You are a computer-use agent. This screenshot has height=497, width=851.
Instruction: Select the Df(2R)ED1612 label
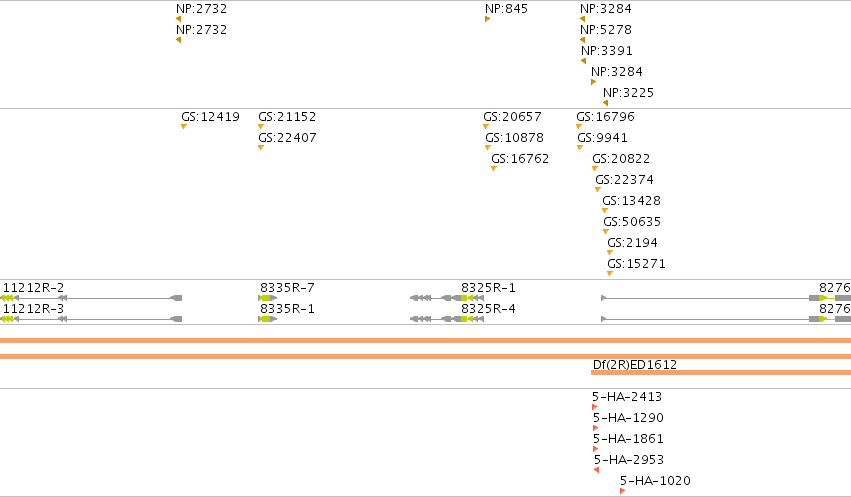pyautogui.click(x=635, y=365)
